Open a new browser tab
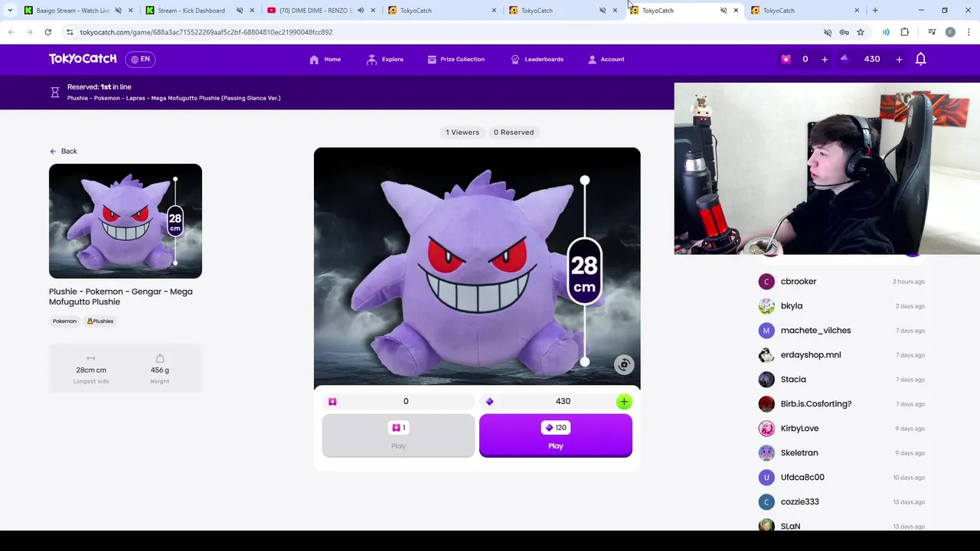 pyautogui.click(x=875, y=11)
